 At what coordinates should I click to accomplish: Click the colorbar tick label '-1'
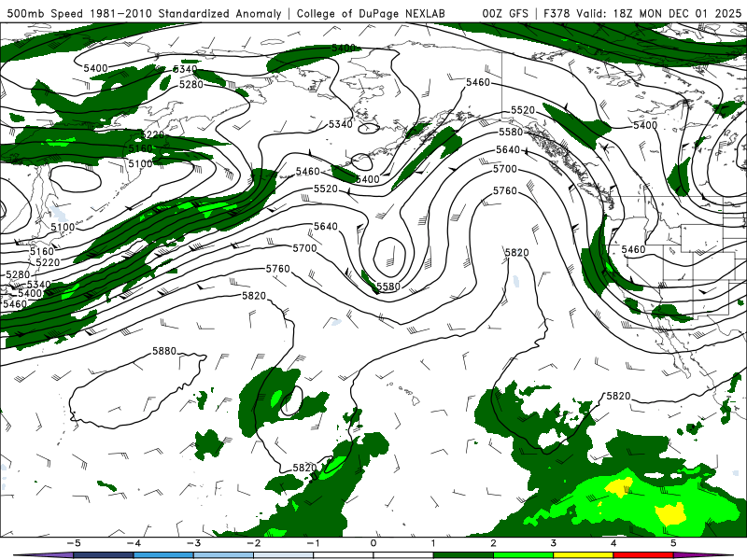[x=313, y=543]
